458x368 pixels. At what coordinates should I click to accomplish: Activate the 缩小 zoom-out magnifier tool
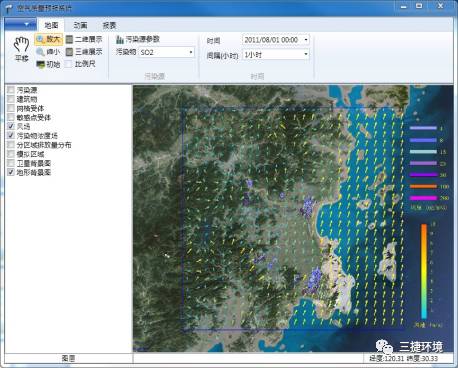click(48, 52)
